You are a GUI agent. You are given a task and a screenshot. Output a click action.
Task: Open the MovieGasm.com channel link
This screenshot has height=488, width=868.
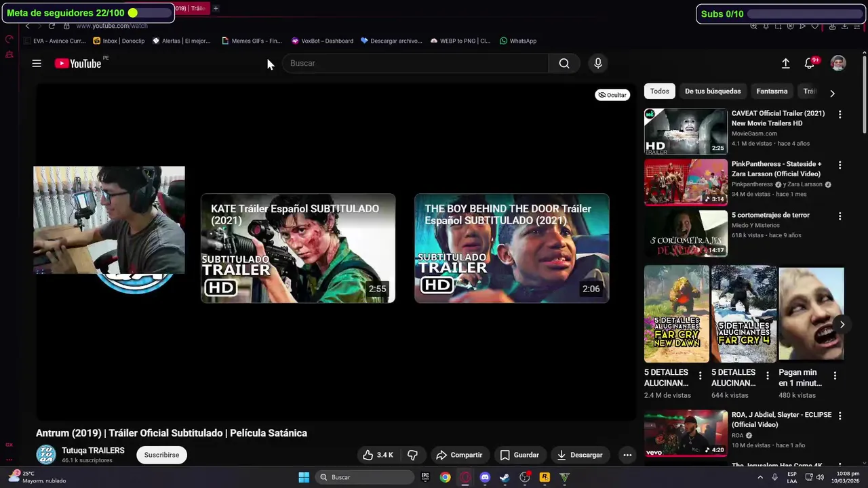coord(754,134)
